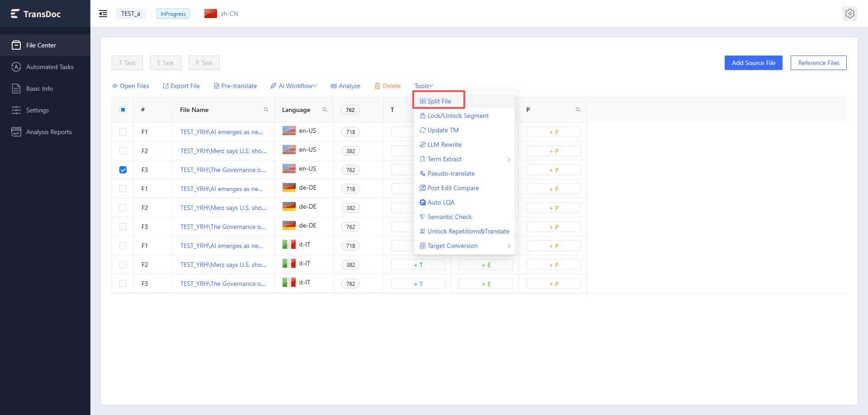This screenshot has height=415, width=868.
Task: Click the TransDoc logo icon
Action: pyautogui.click(x=15, y=14)
